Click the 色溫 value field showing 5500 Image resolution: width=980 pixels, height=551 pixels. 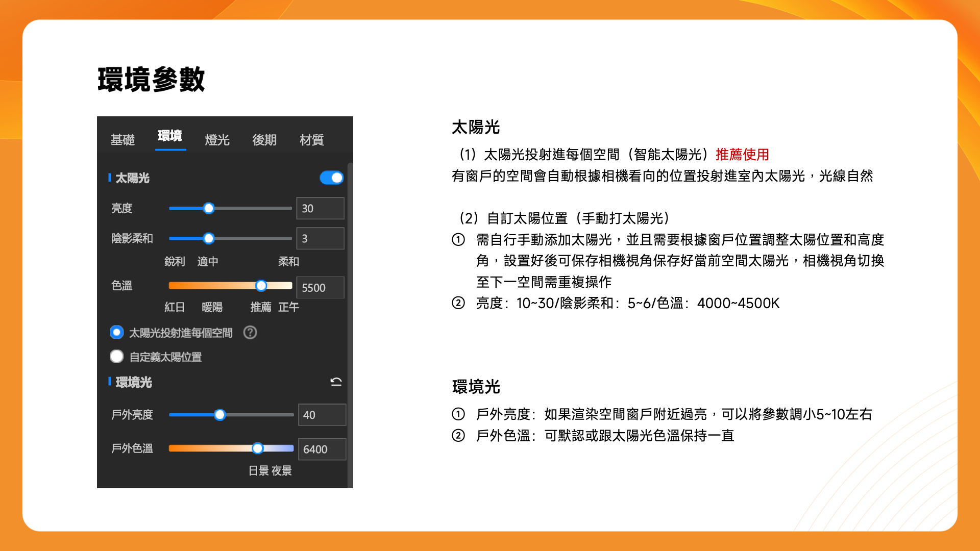[320, 288]
